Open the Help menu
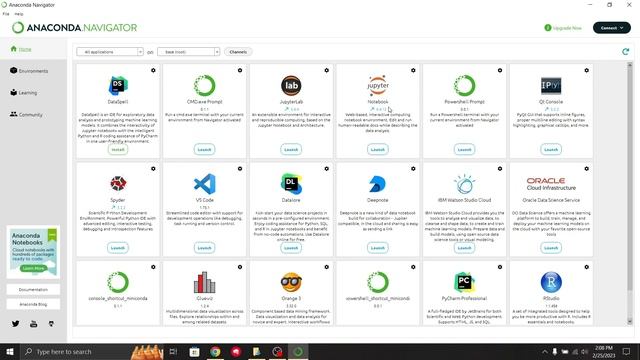The height and width of the screenshot is (360, 640). coord(19,14)
